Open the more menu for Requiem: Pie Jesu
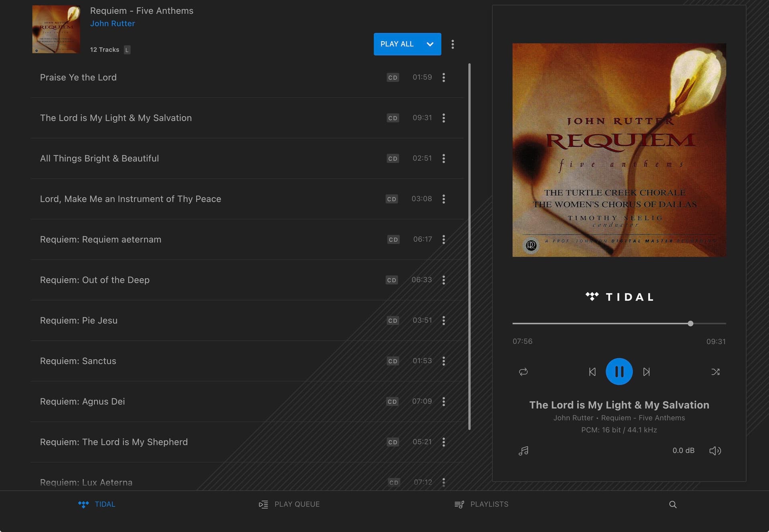 click(x=443, y=320)
